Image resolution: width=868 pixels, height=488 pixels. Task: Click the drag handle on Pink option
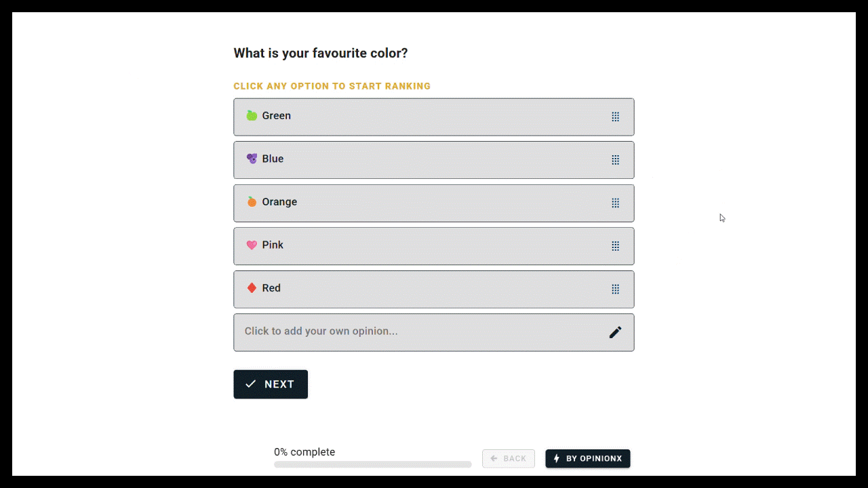click(x=615, y=246)
